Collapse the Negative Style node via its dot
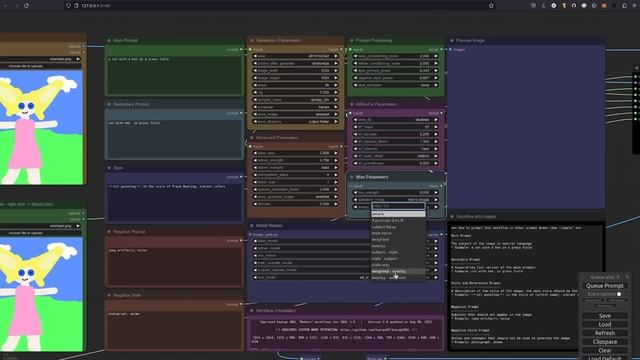Screen dimensions: 640x360 click(x=109, y=295)
